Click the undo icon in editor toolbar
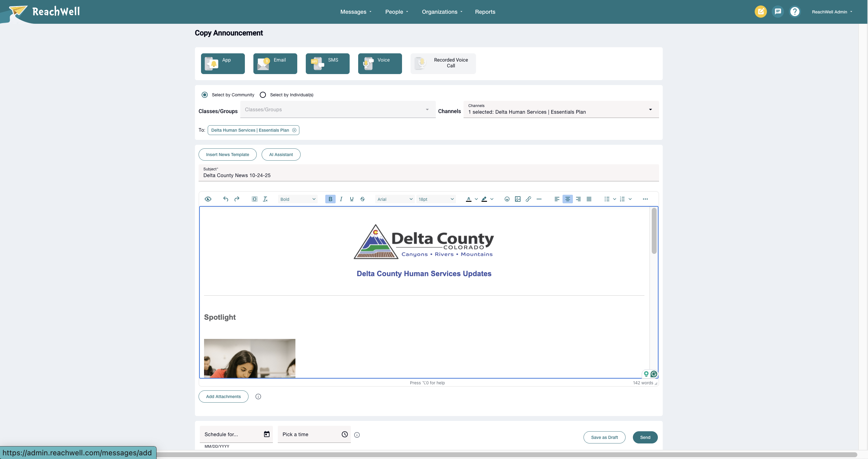 [x=226, y=199]
